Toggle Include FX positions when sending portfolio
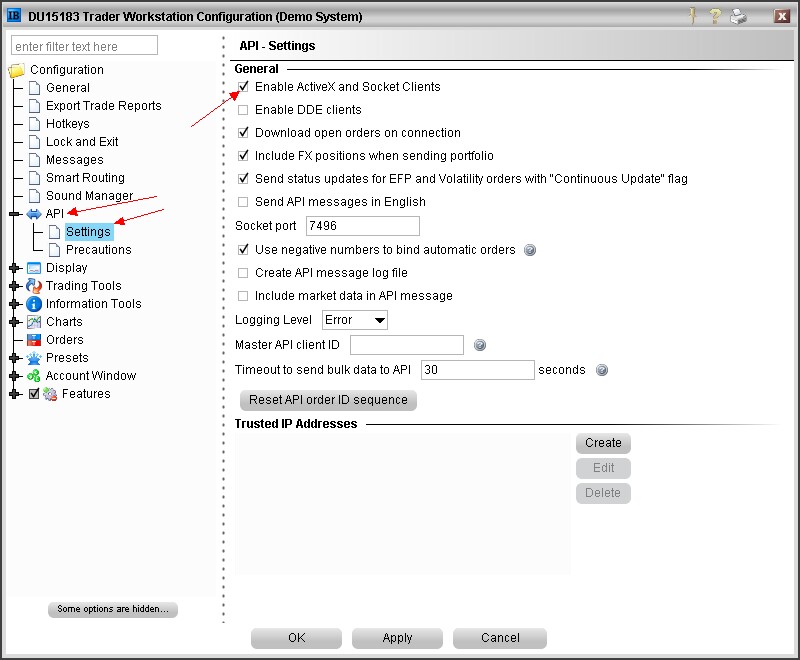This screenshot has height=660, width=800. pos(243,156)
